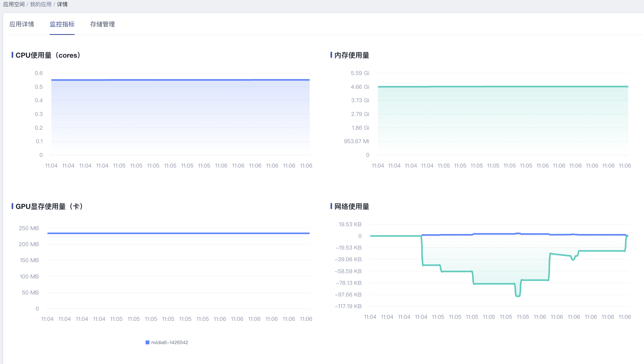
Task: Click the lowest dip in 网络使用量 chart
Action: (x=518, y=296)
